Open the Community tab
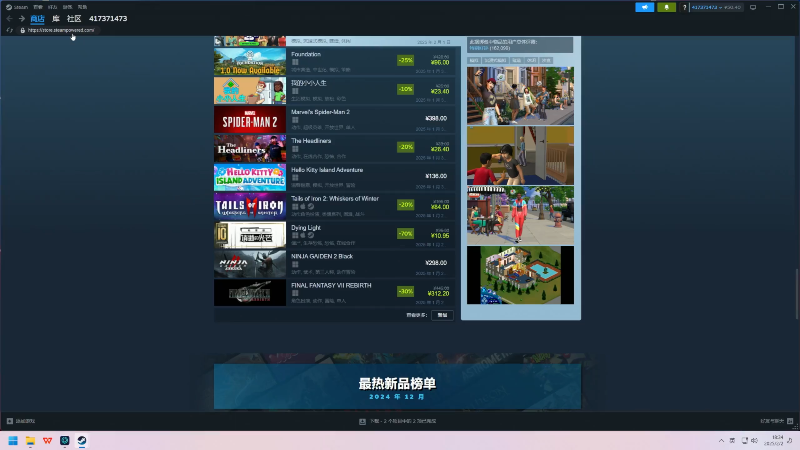800x450 pixels. [x=74, y=18]
